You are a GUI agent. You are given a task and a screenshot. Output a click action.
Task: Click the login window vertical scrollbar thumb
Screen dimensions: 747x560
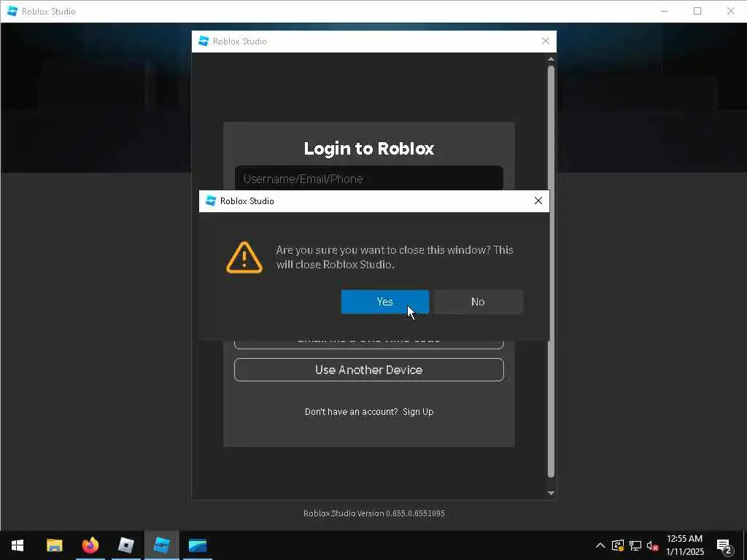point(551,271)
